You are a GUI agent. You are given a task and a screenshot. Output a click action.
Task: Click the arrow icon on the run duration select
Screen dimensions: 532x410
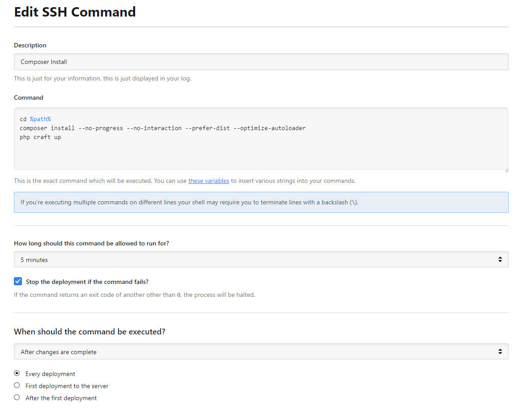pos(500,259)
